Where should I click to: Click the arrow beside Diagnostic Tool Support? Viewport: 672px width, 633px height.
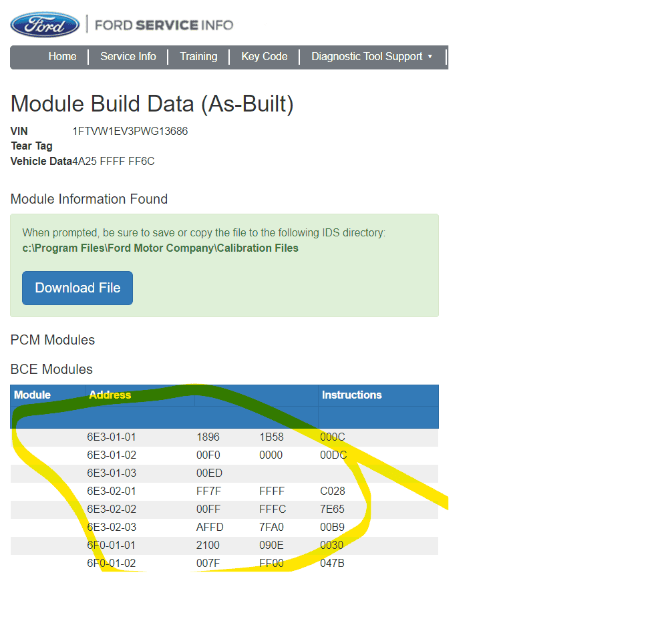(430, 57)
